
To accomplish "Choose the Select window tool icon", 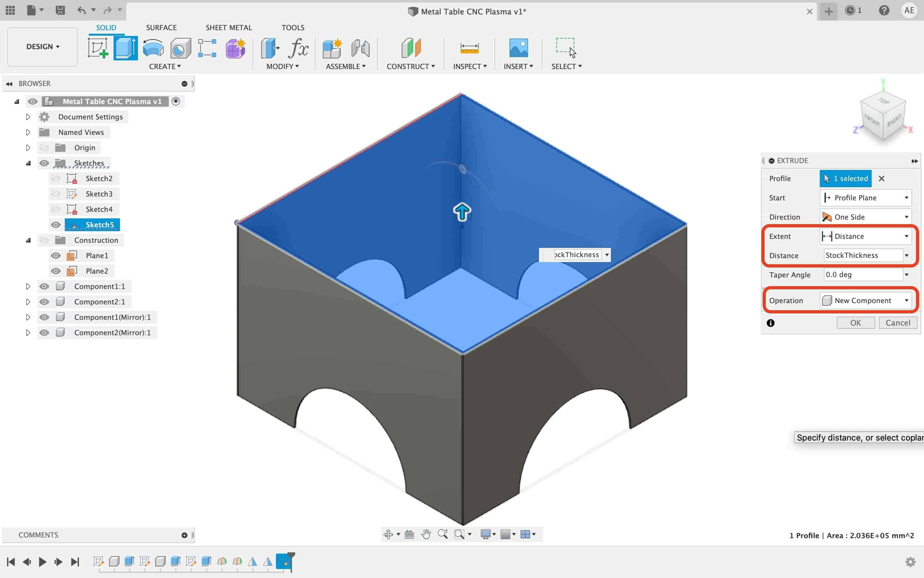I will [x=566, y=48].
